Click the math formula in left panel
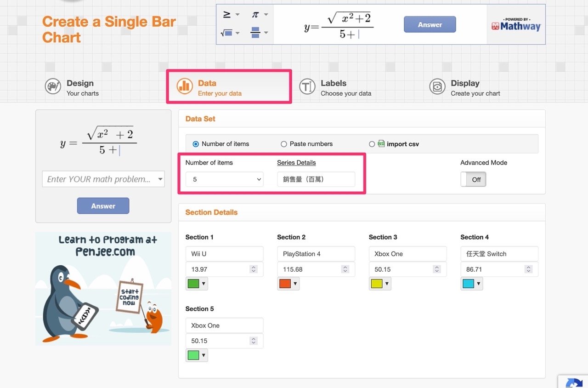 click(98, 140)
